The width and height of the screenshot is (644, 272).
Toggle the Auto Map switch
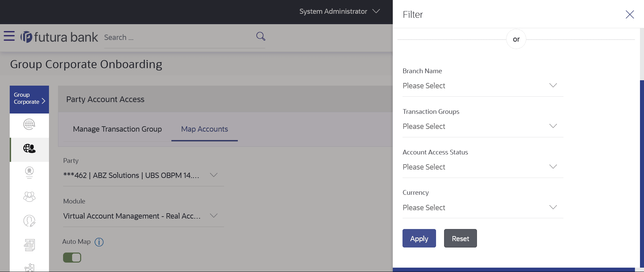coord(72,258)
